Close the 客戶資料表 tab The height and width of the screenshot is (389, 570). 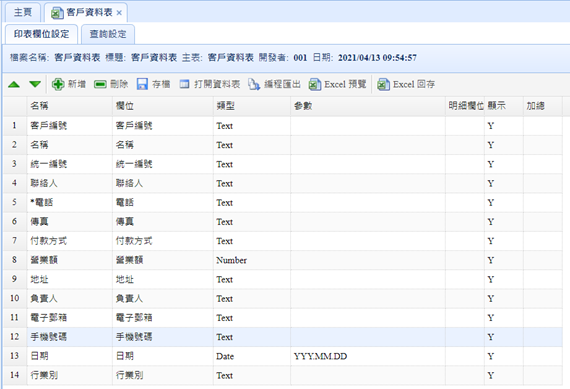(x=119, y=13)
